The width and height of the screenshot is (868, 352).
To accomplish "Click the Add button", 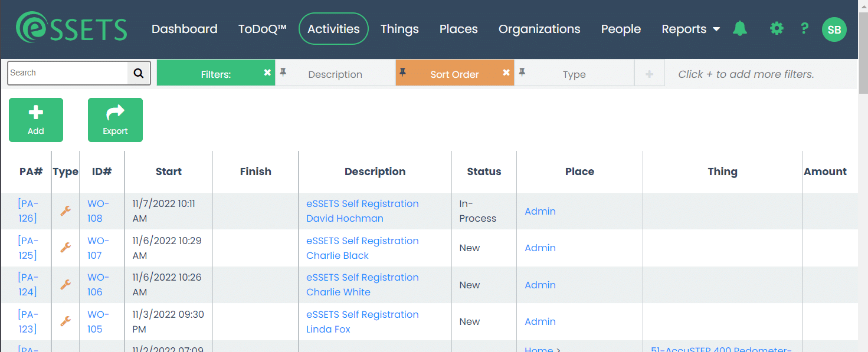I will pyautogui.click(x=36, y=120).
